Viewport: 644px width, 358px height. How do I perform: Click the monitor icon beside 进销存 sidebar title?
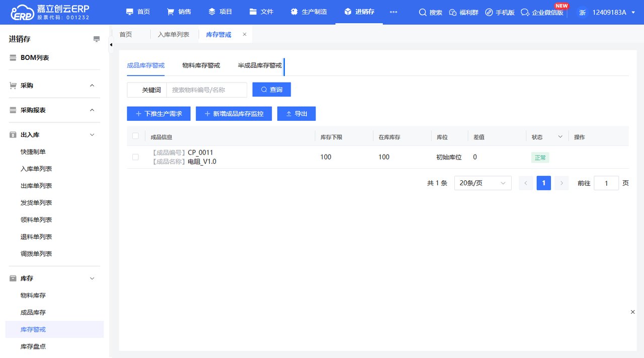[x=97, y=39]
